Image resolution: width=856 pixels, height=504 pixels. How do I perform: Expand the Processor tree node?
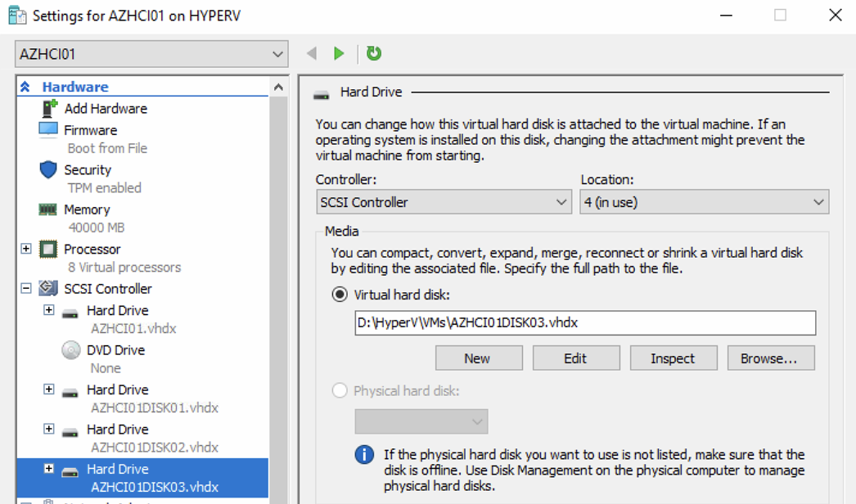click(x=26, y=249)
